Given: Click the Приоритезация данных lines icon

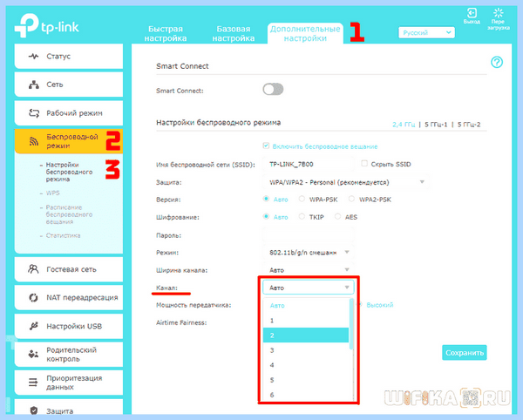Looking at the screenshot, I should [33, 383].
